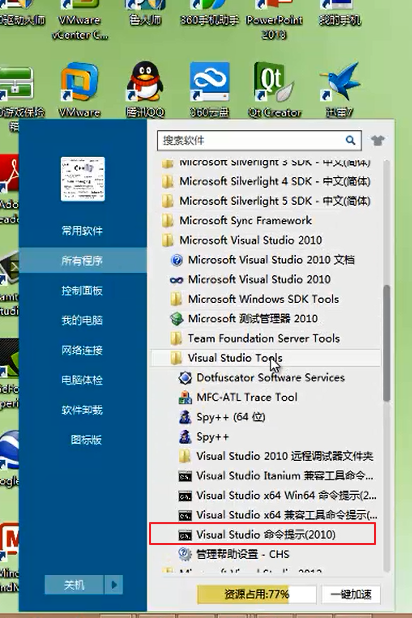The height and width of the screenshot is (618, 412).
Task: Click the Spy++ icon without 64 位
Action: pyautogui.click(x=185, y=437)
